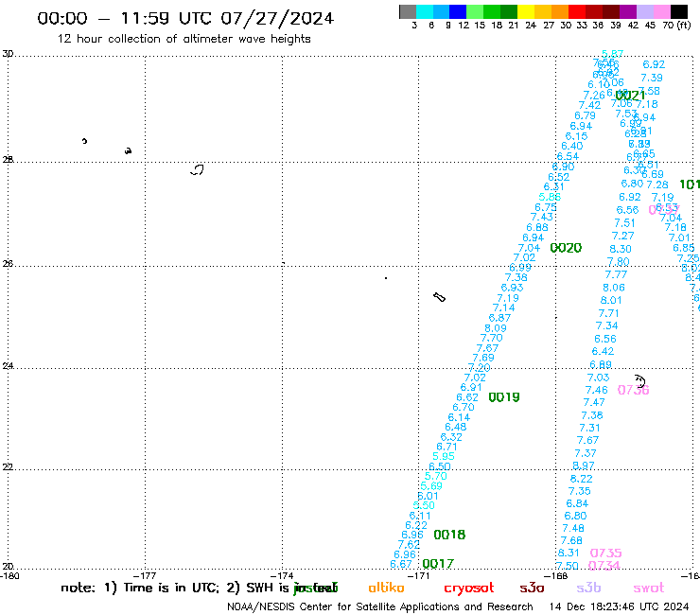Click the wave height value '8.06'
This screenshot has width=700, height=615.
click(614, 288)
